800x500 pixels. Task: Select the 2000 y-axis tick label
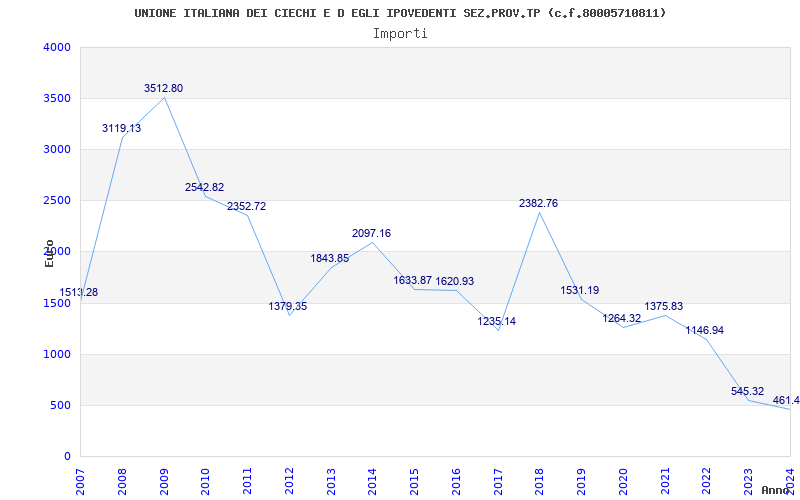[57, 252]
